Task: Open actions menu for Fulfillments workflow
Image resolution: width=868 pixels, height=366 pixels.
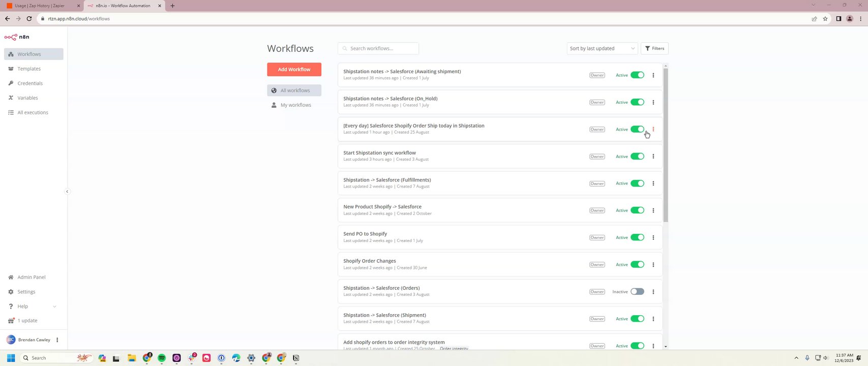Action: [x=653, y=184]
